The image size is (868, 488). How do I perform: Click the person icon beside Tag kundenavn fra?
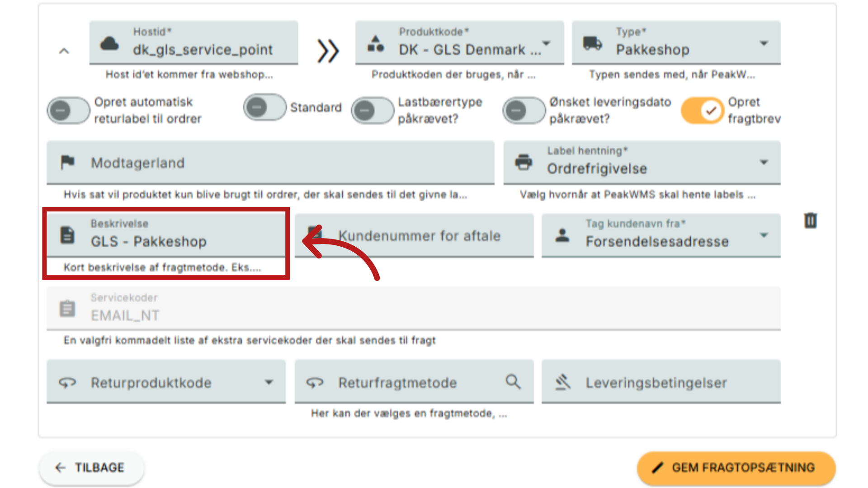tap(562, 235)
